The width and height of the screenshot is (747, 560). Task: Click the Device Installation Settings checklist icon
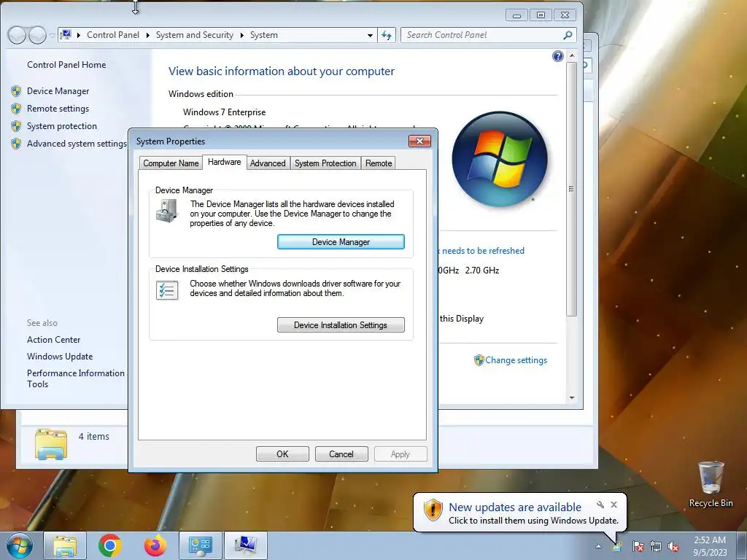[167, 290]
